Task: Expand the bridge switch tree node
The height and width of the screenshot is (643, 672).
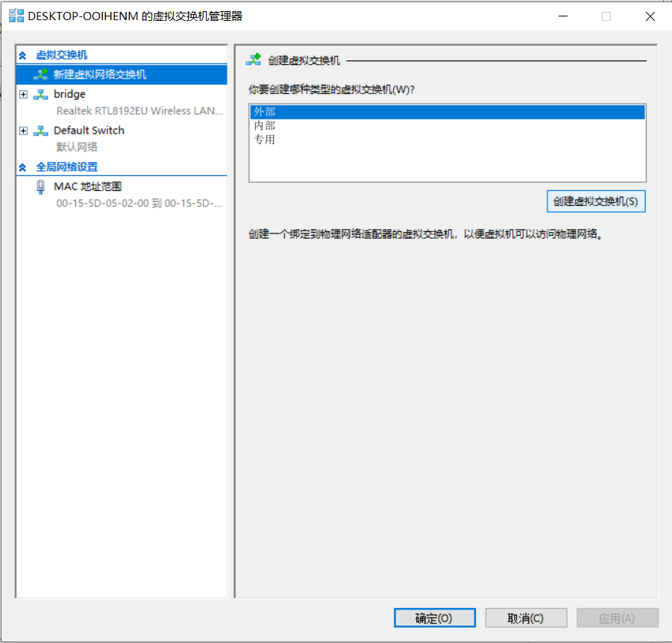Action: [x=23, y=94]
